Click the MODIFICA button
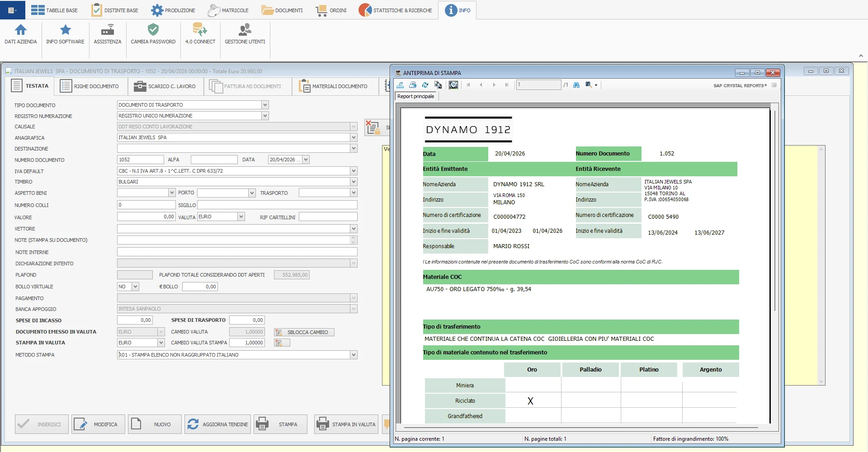The width and height of the screenshot is (868, 452). pos(98,424)
